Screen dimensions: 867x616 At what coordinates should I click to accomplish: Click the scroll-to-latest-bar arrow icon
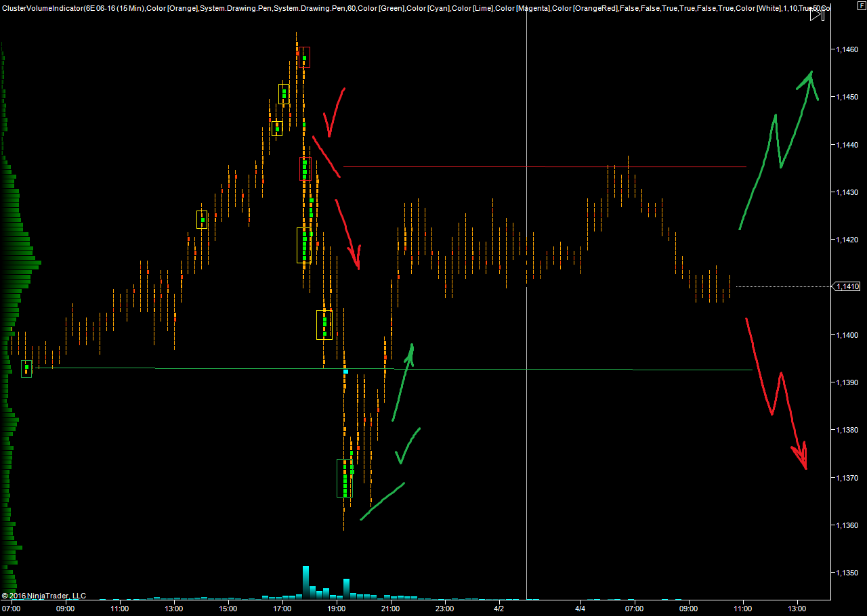click(817, 14)
